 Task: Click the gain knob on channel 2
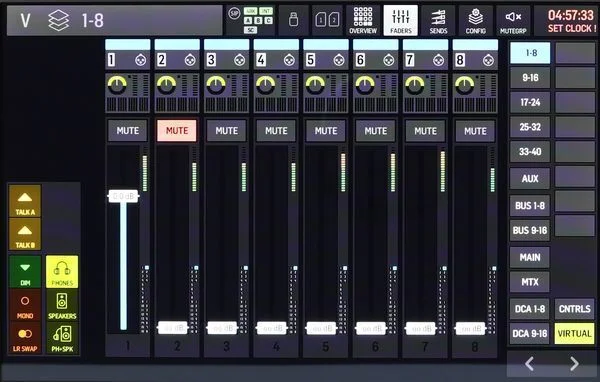(x=166, y=85)
